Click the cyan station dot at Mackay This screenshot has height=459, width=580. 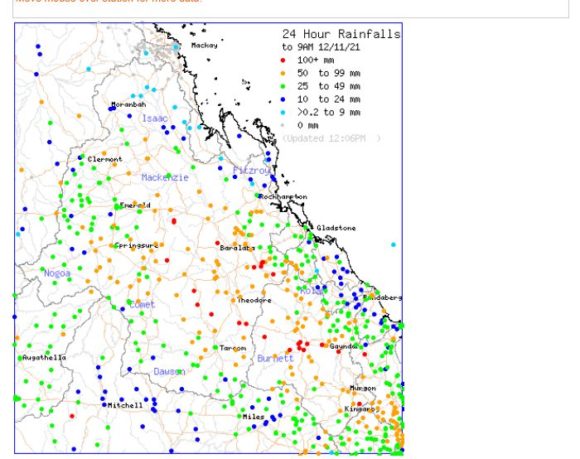176,47
